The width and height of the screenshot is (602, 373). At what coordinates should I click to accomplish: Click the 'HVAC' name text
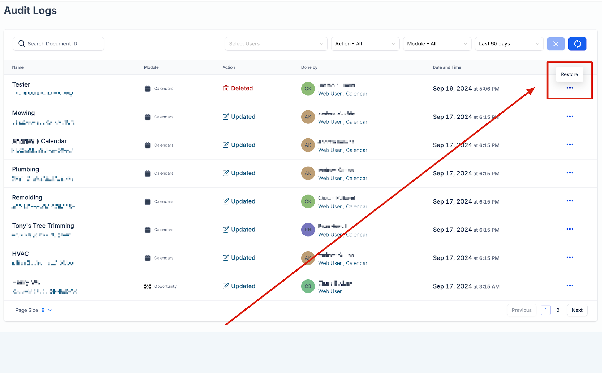coord(20,254)
